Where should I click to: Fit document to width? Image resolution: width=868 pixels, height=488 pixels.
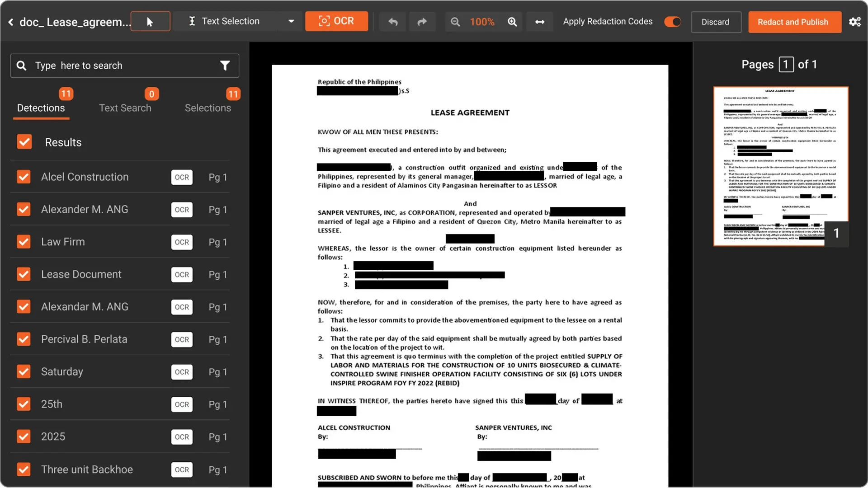(x=540, y=22)
